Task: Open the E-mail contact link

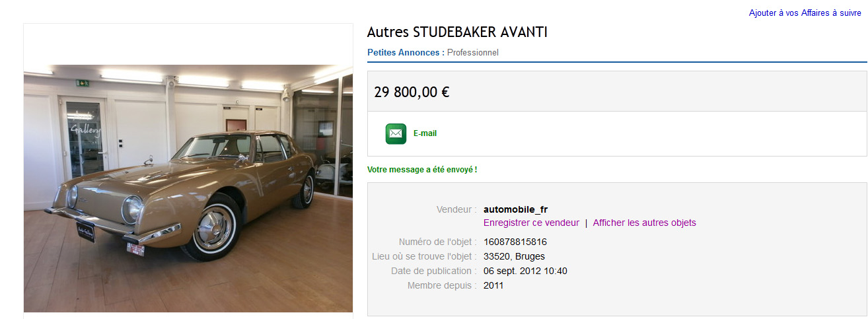Action: pos(425,133)
